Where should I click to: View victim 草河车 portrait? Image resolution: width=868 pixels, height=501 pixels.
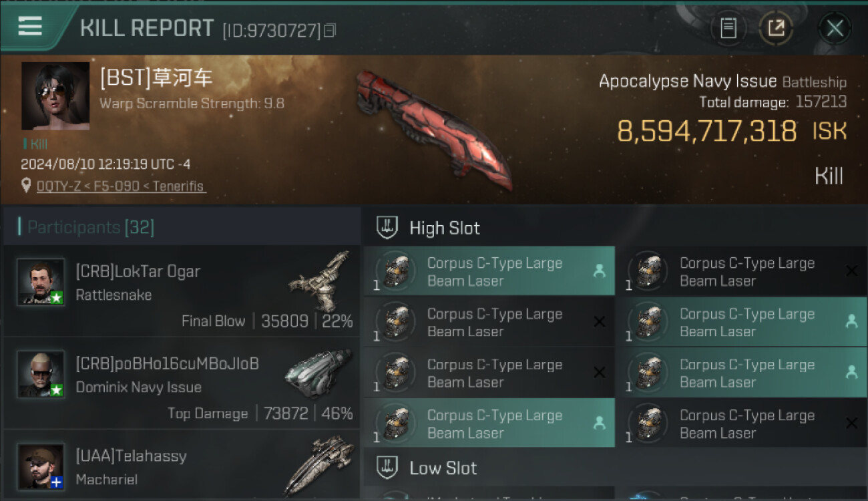pyautogui.click(x=55, y=96)
